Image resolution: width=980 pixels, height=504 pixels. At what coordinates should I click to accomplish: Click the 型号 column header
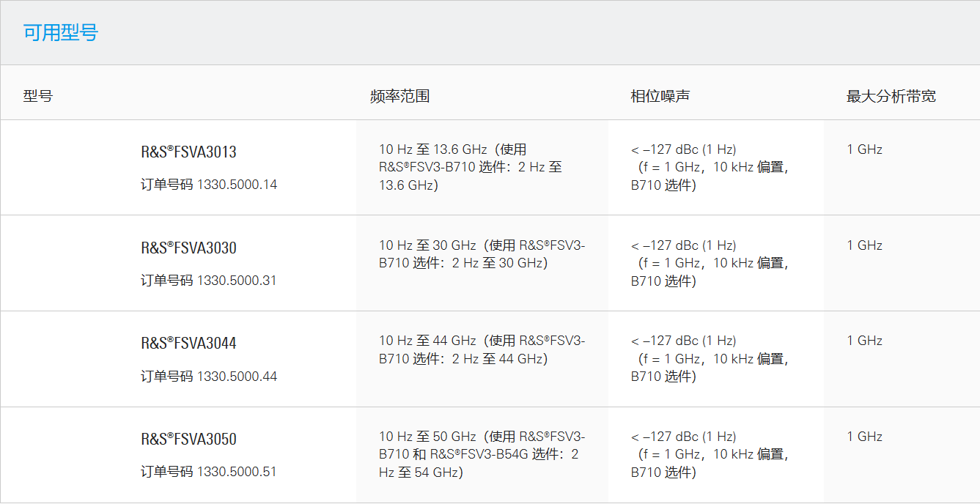click(38, 96)
